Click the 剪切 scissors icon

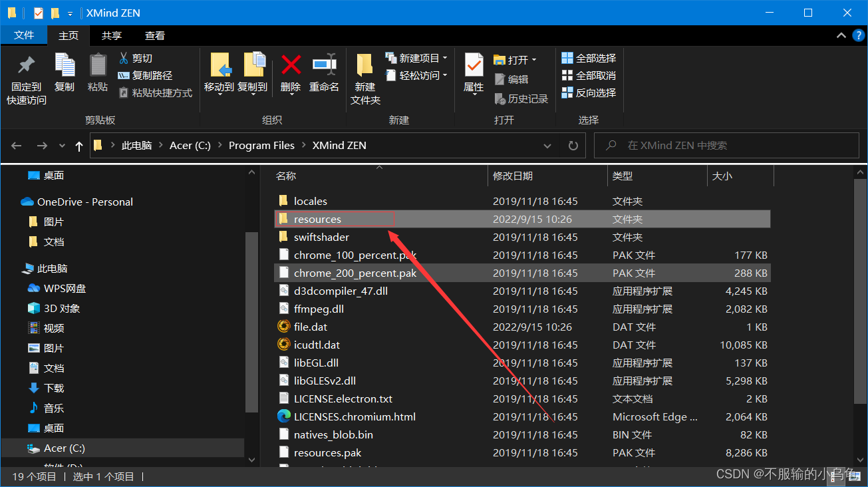pos(124,59)
